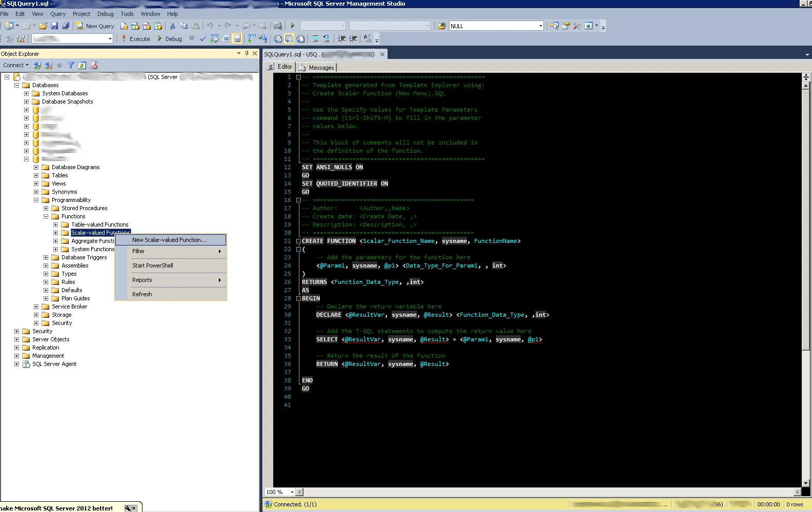812x512 pixels.
Task: Click the green Refresh icon in Object Explorer
Action: click(x=82, y=65)
